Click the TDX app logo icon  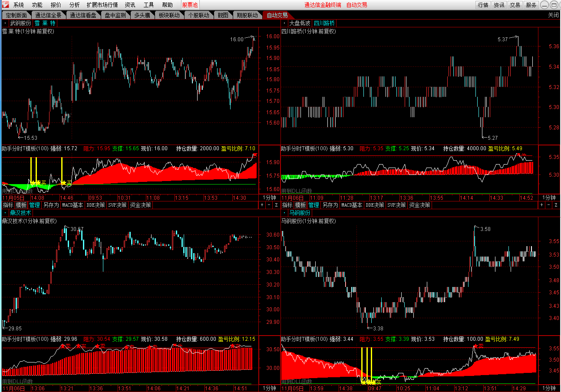pos(5,5)
